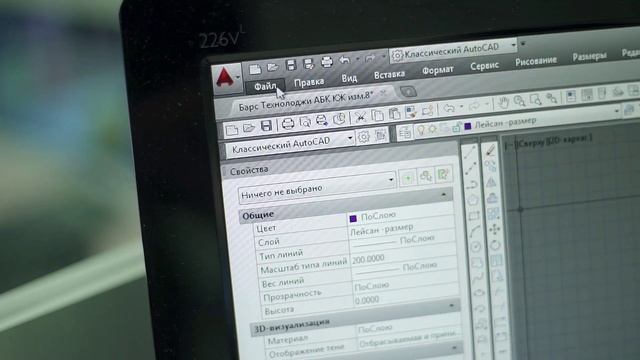Click Plot printer icon in Quick Access toolbar
Screen dimensions: 640x360
pyautogui.click(x=327, y=62)
